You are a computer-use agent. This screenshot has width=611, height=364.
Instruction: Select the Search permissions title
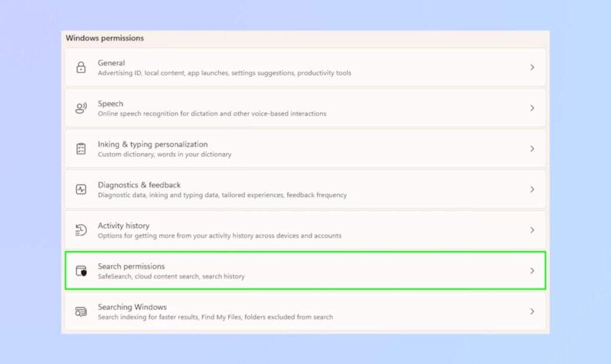click(131, 266)
